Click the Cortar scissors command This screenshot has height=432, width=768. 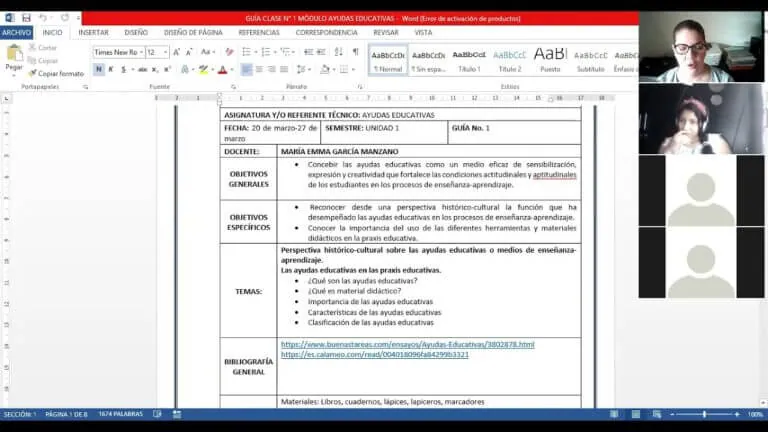tap(43, 48)
